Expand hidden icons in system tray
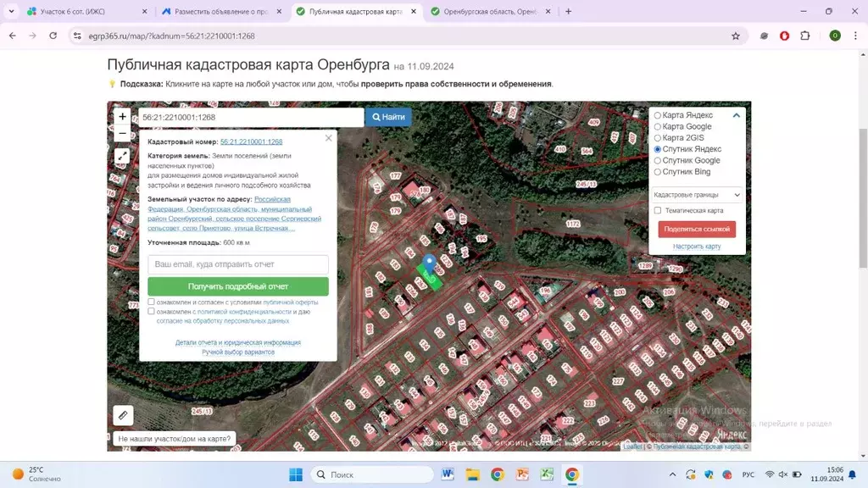 point(670,474)
